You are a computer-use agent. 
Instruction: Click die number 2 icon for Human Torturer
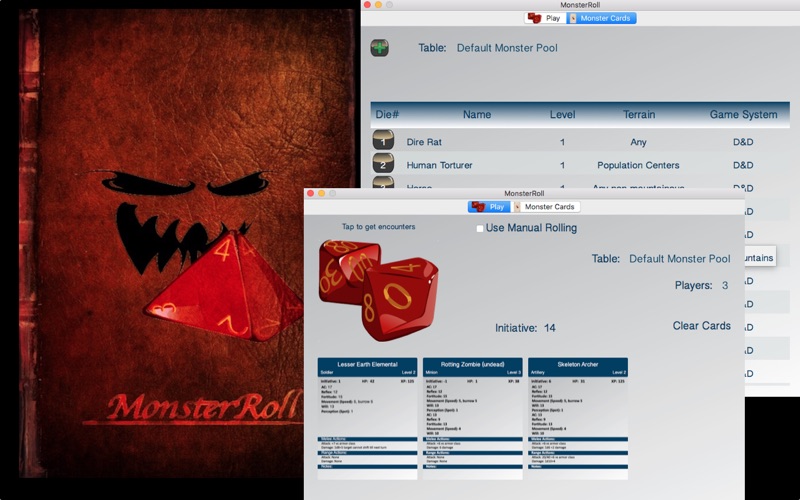[x=383, y=163]
